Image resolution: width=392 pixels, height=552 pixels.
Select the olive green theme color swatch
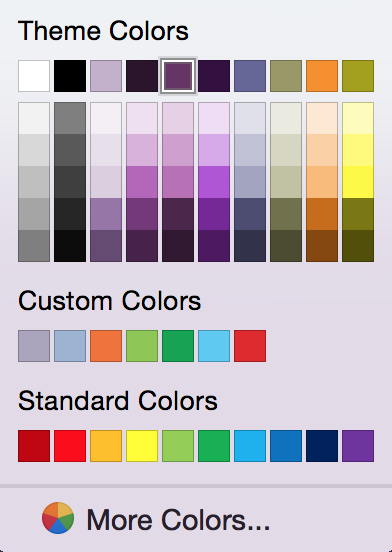(358, 76)
